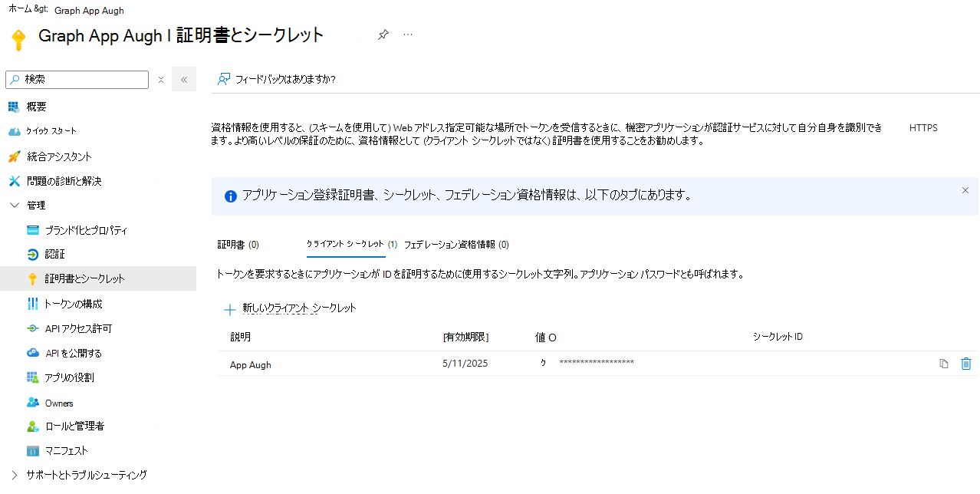The width and height of the screenshot is (980, 494).
Task: Pin Graph App Augh page to dashboard
Action: coord(383,35)
